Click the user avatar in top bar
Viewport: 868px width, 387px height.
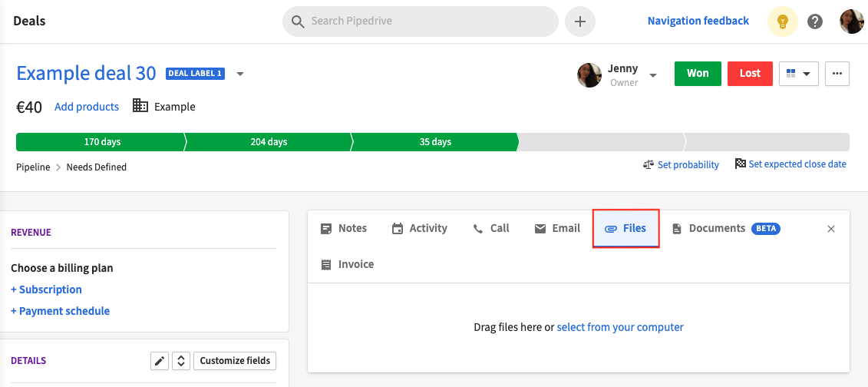[851, 21]
